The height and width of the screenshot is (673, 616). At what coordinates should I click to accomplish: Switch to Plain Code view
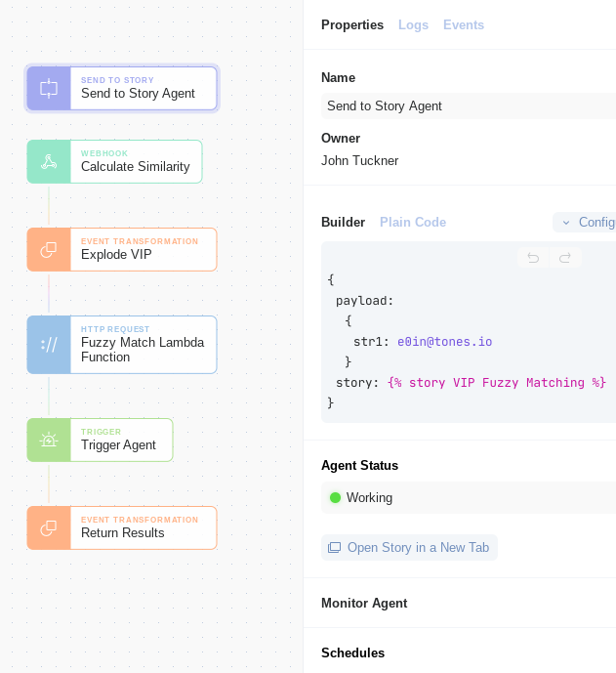[x=413, y=222]
